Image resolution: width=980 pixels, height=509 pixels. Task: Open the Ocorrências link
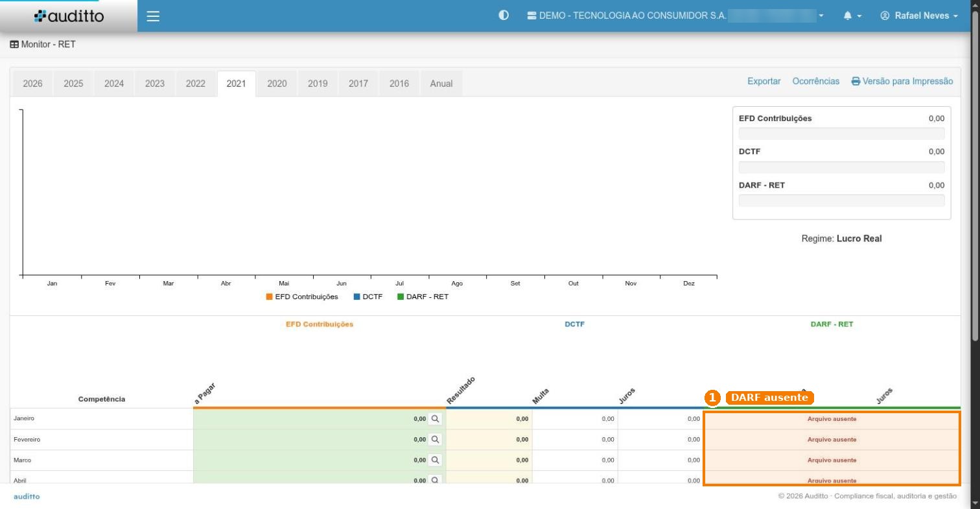pos(816,81)
